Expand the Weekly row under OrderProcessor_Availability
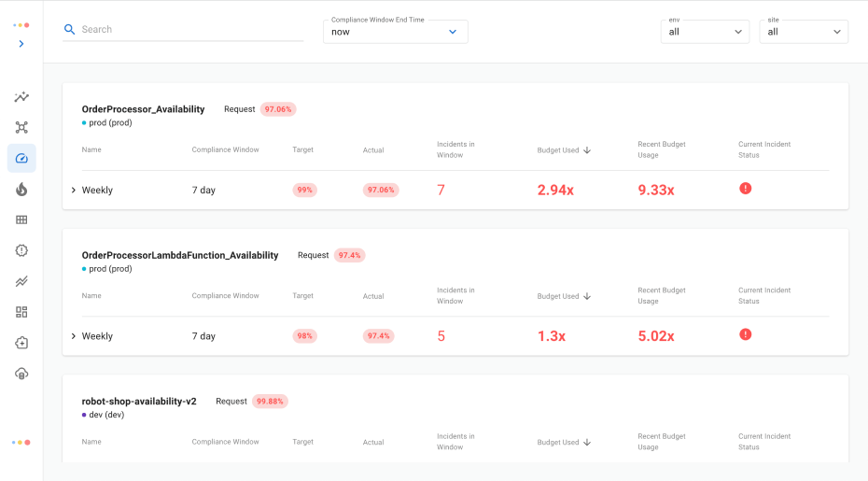 pos(74,191)
